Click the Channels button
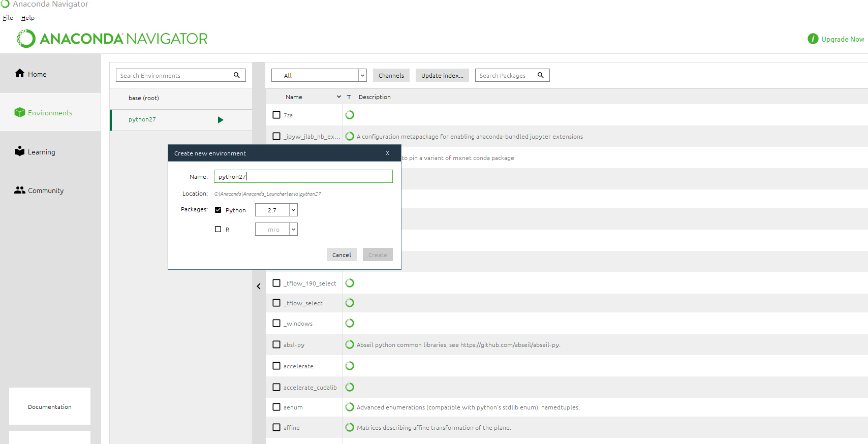 (x=391, y=75)
